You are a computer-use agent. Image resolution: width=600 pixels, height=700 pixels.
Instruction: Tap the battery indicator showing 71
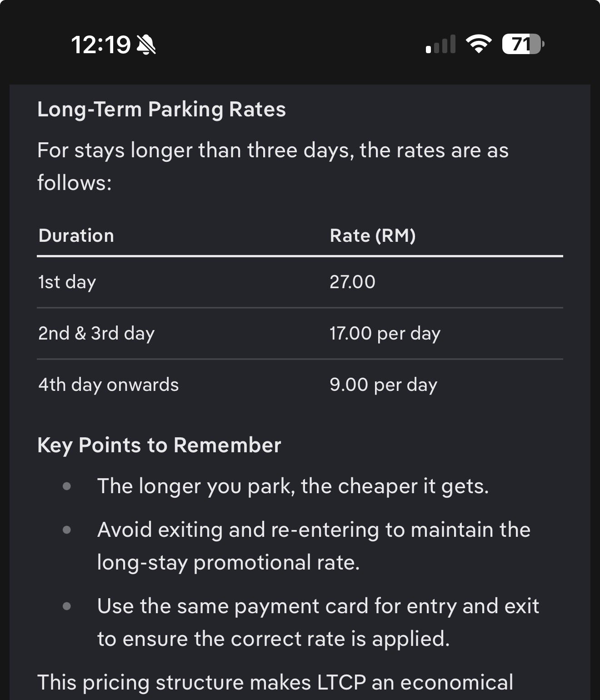(x=523, y=45)
